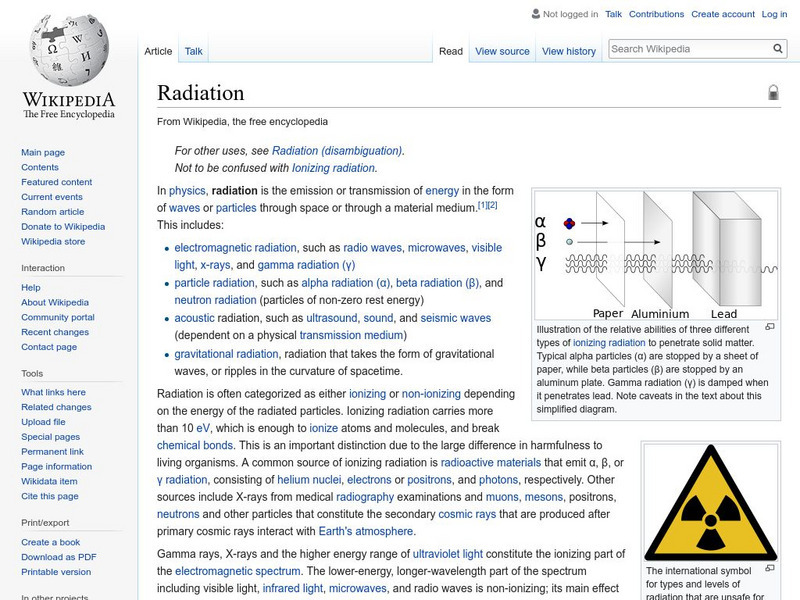Image resolution: width=800 pixels, height=600 pixels.
Task: Get the Permanent link
Action: click(x=52, y=451)
